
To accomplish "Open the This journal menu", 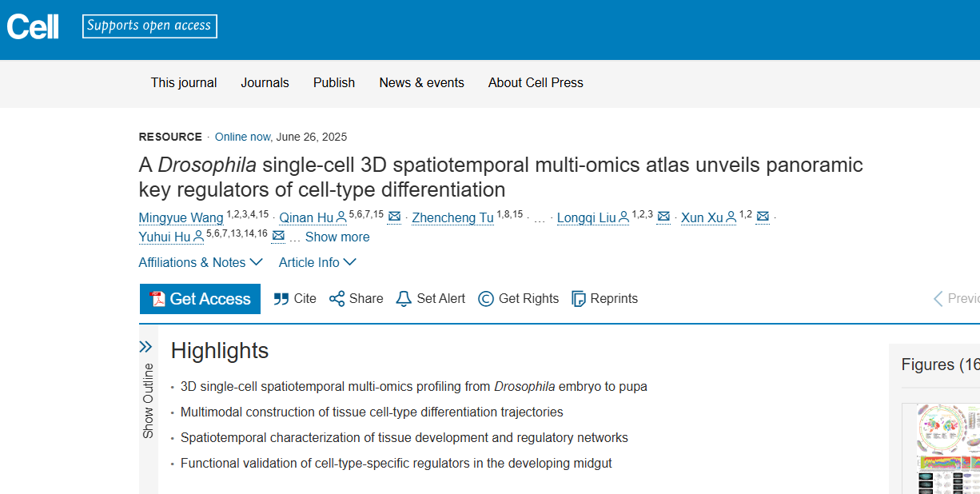I will (184, 82).
